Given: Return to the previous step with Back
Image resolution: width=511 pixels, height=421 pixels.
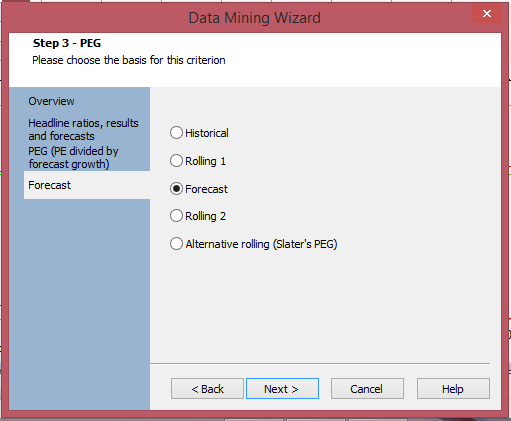Looking at the screenshot, I should click(207, 389).
